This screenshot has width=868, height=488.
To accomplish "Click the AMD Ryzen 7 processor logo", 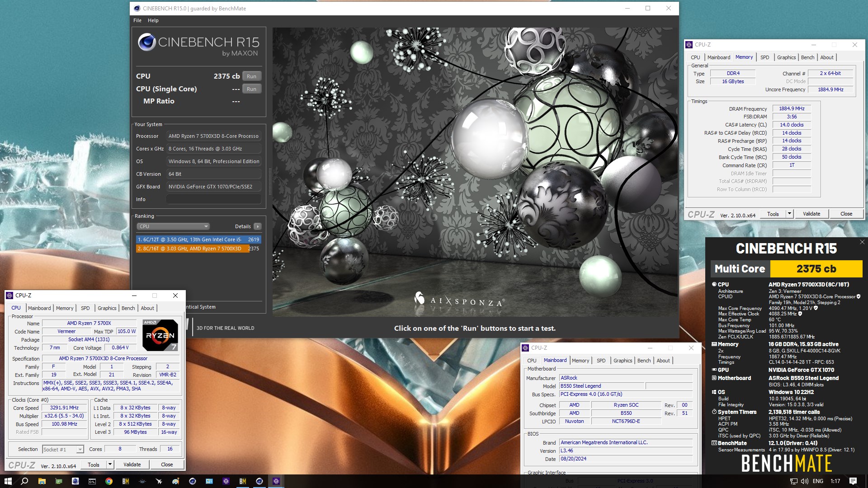I will [160, 335].
